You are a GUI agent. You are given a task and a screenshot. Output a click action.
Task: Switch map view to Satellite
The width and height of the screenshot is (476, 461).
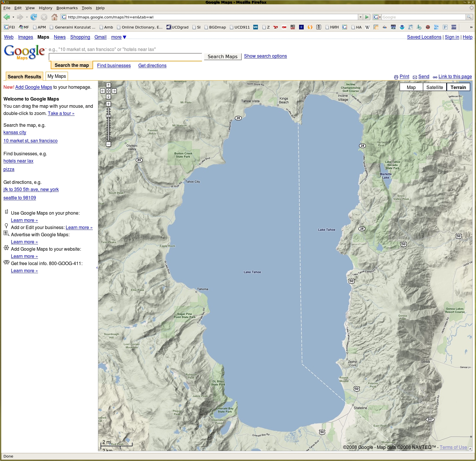[435, 87]
